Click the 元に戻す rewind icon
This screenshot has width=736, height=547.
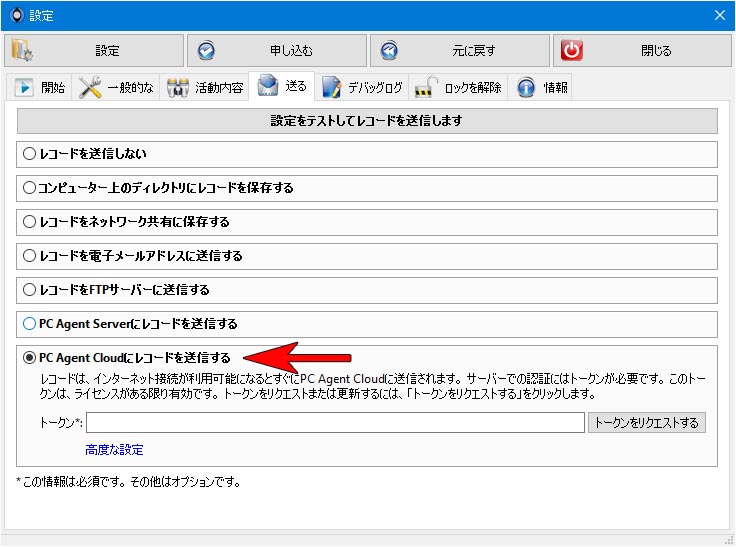[x=389, y=50]
